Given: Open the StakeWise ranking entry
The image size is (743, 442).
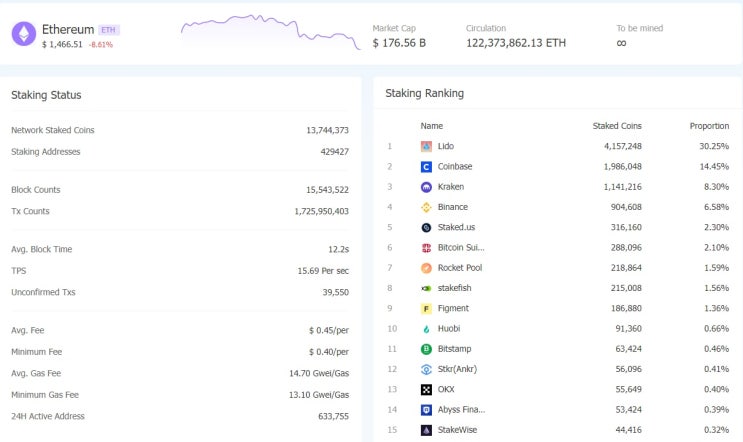Looking at the screenshot, I should [x=457, y=430].
